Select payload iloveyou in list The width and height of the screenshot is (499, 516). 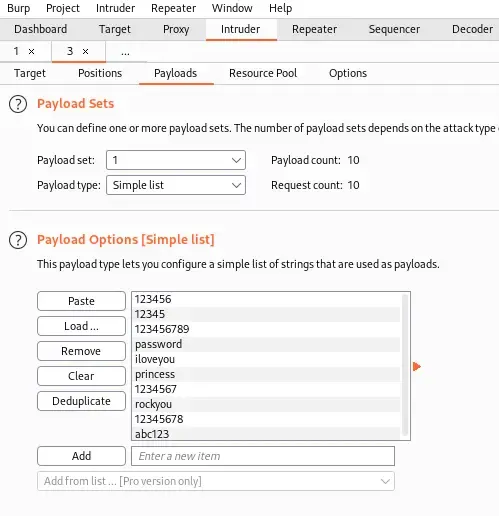(x=266, y=359)
